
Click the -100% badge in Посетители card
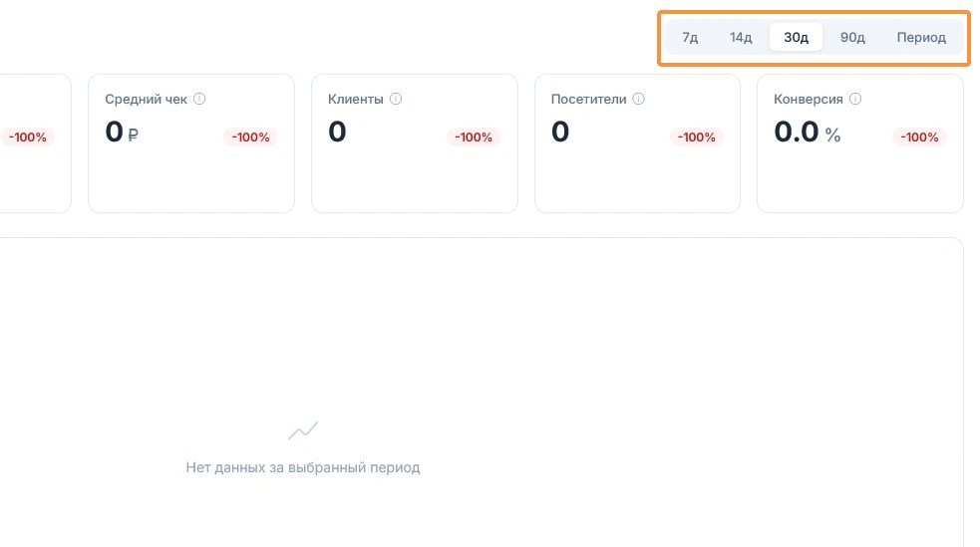point(696,137)
